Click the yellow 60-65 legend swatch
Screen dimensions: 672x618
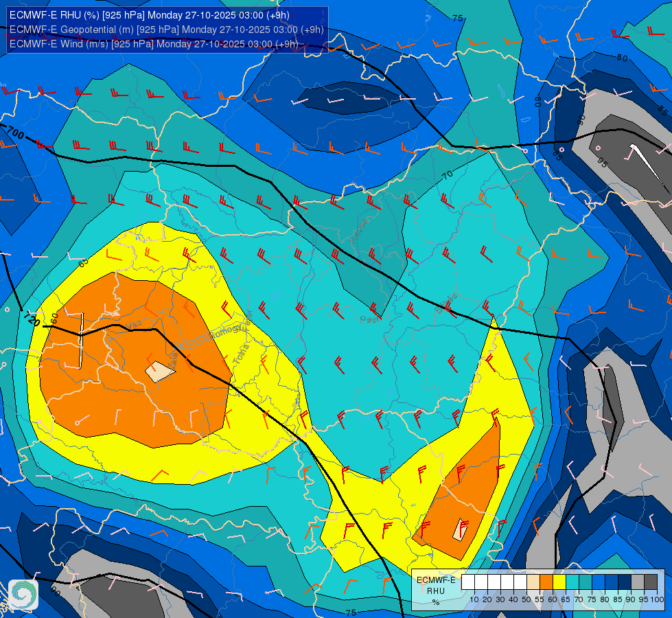pos(559,582)
